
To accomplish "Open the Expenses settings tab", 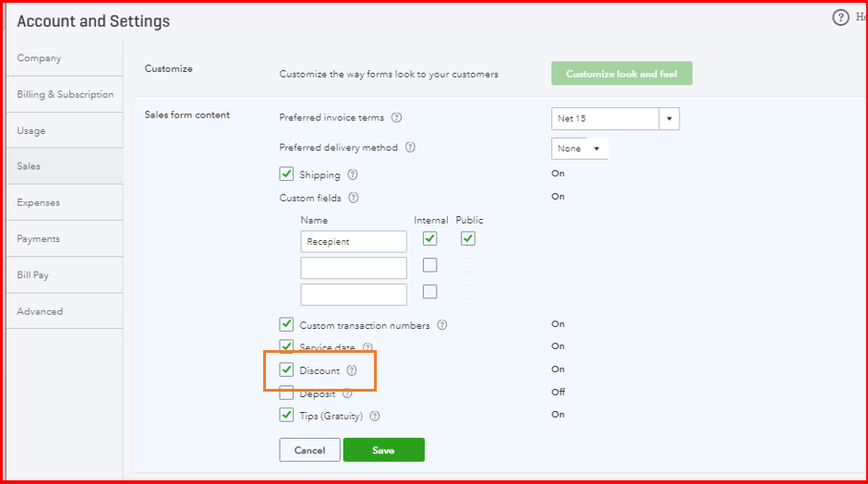I will coord(39,202).
